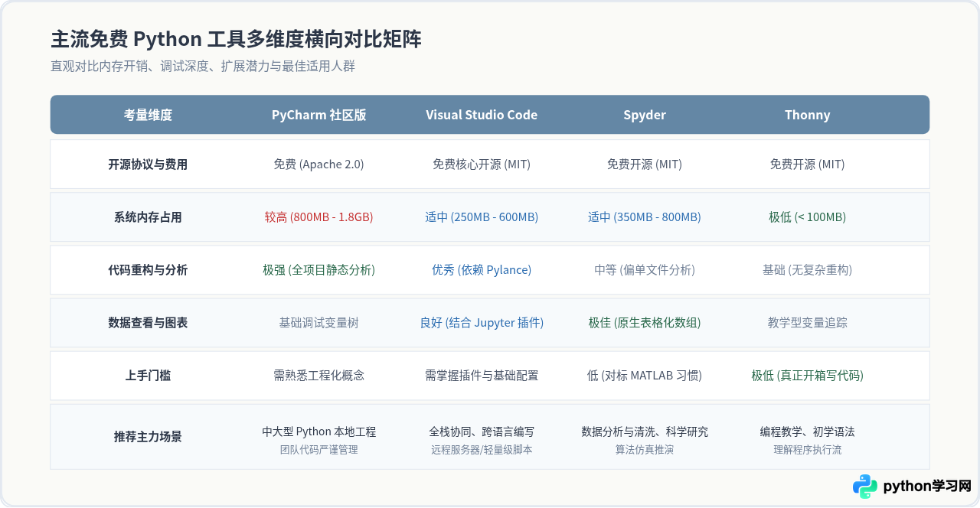The height and width of the screenshot is (508, 980).
Task: Select the '系统内存占用' row label
Action: click(148, 217)
